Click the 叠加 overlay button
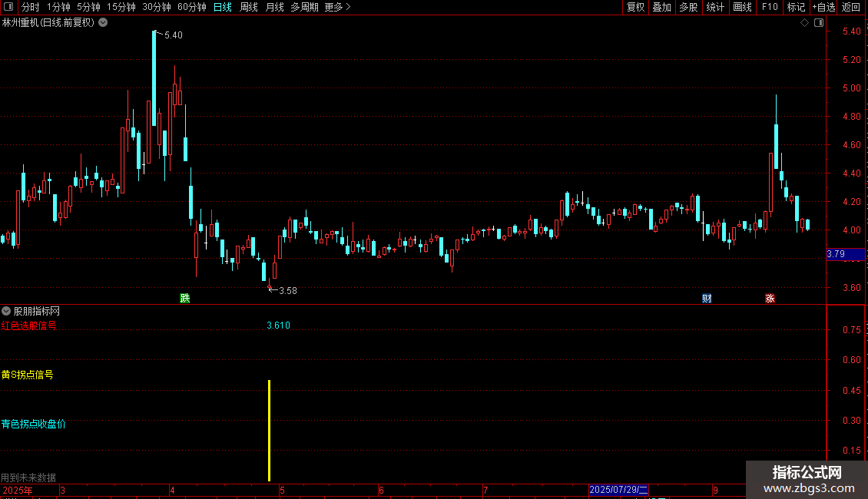The height and width of the screenshot is (499, 868). [661, 7]
